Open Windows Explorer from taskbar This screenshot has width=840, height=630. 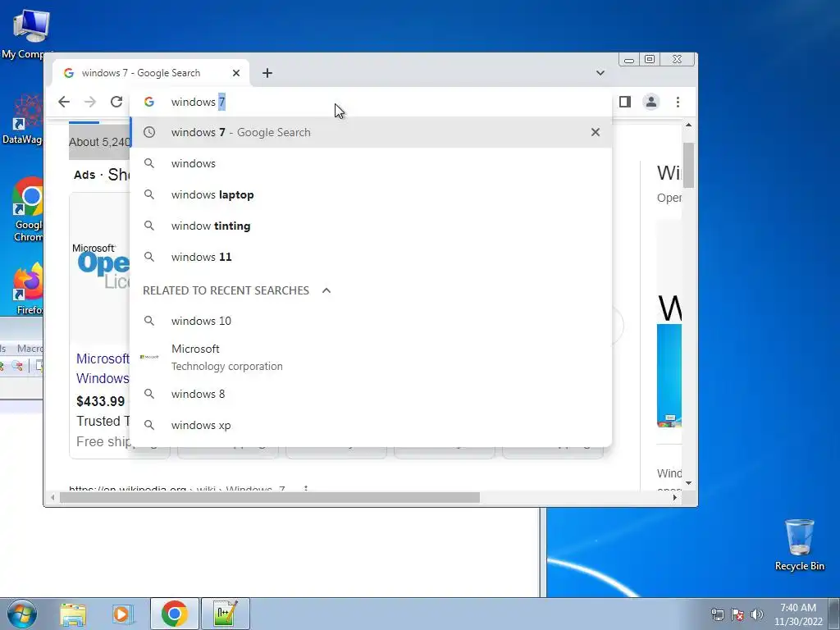(73, 614)
